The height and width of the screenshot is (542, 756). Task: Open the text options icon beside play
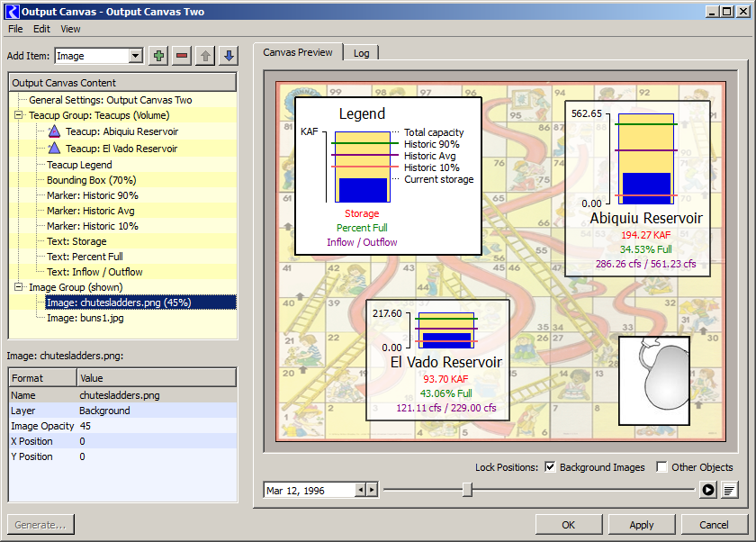click(730, 490)
